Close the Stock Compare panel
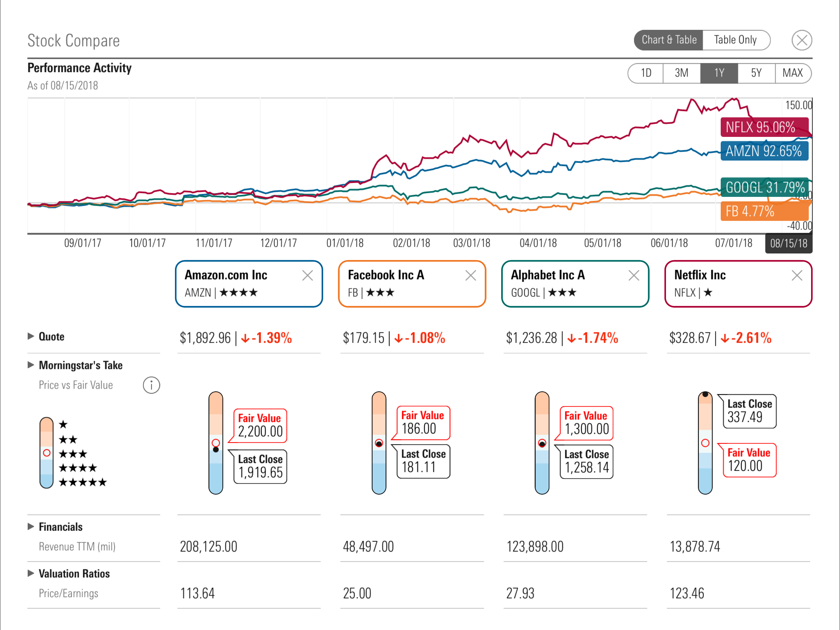Screen dimensions: 840x630 (801, 40)
